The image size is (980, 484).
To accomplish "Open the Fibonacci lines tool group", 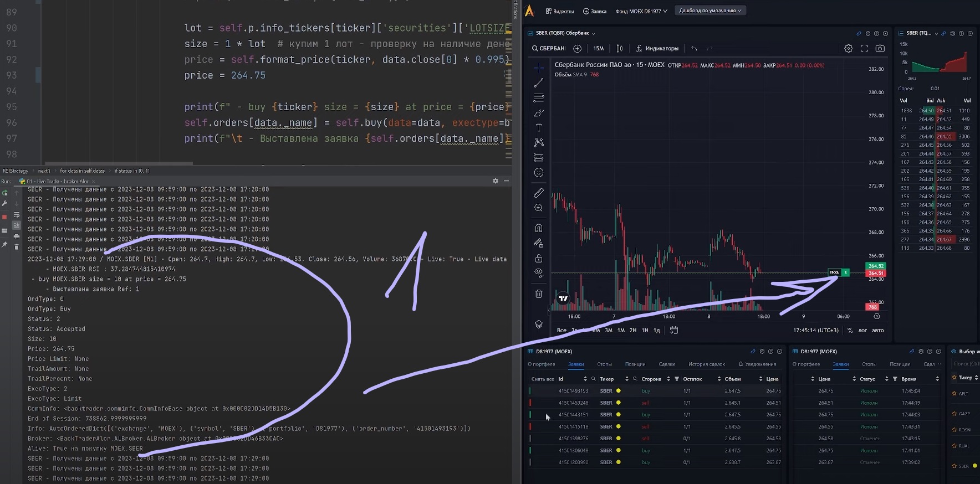I will (x=538, y=97).
